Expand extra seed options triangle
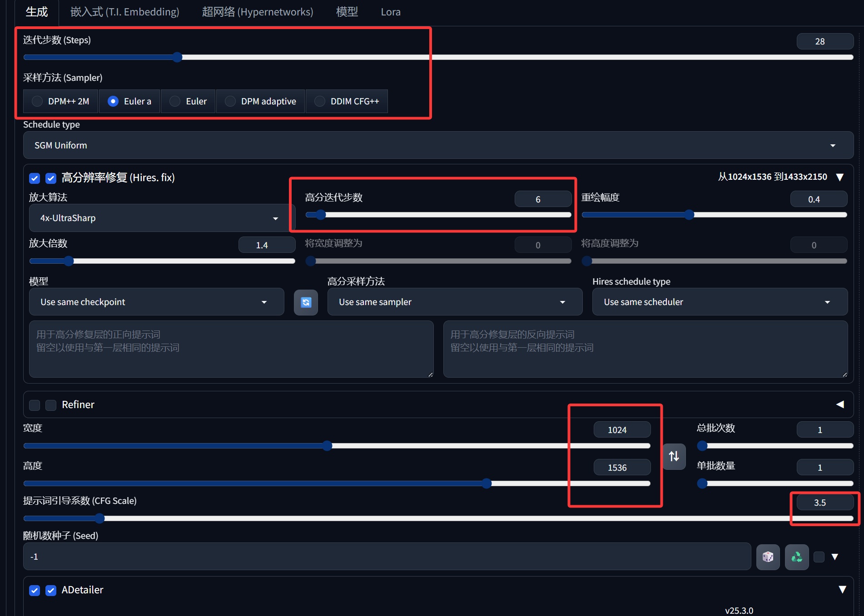This screenshot has height=616, width=864. click(835, 557)
